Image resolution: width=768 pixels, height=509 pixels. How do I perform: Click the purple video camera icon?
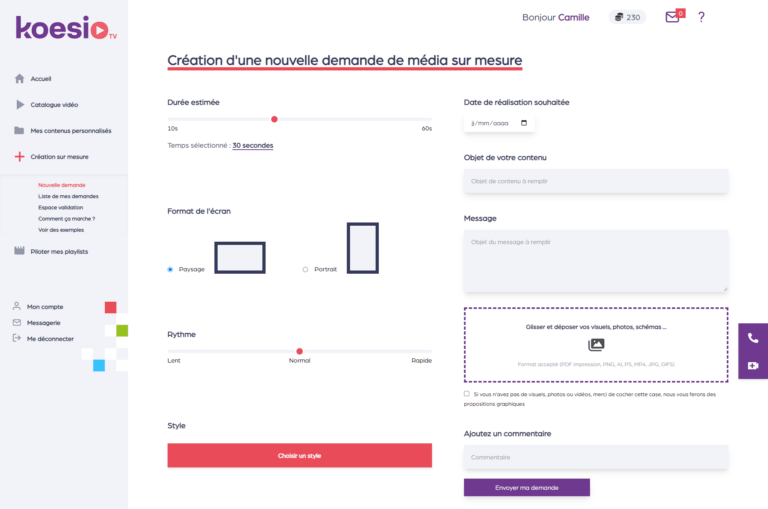coord(753,365)
